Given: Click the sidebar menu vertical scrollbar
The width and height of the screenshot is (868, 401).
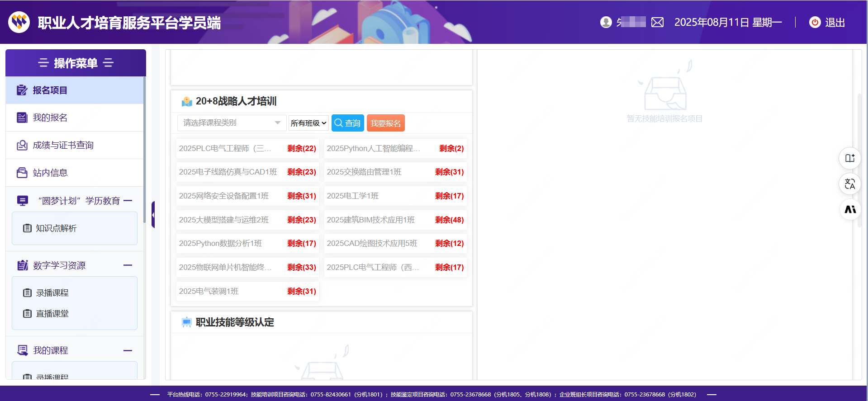Looking at the screenshot, I should [x=144, y=149].
